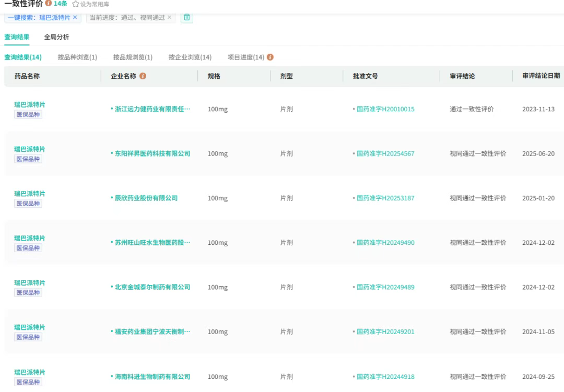This screenshot has height=392, width=564.
Task: Open company link 北京金城泰尔制药有限公司
Action: point(152,288)
